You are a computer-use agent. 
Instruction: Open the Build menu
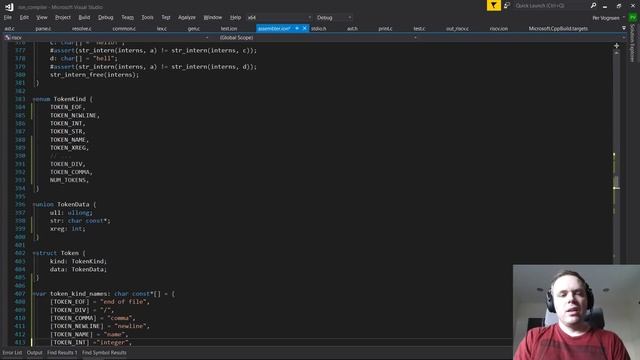point(84,18)
